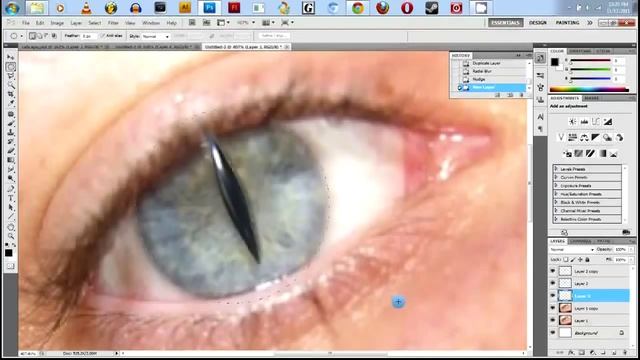
Task: Select the Zoom tool in the toolbox
Action: pos(11,236)
